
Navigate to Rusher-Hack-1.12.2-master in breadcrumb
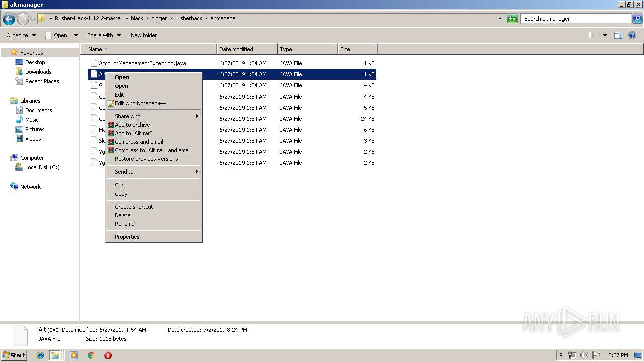[x=89, y=18]
